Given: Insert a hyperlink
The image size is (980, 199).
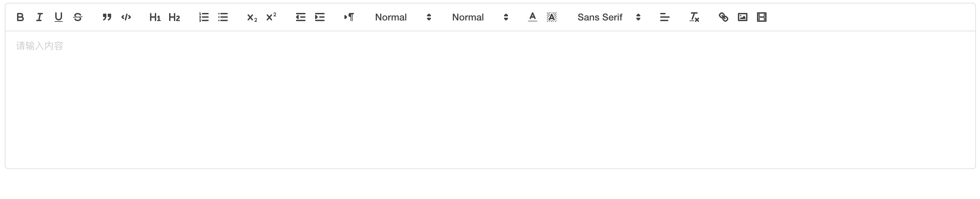Looking at the screenshot, I should (724, 17).
